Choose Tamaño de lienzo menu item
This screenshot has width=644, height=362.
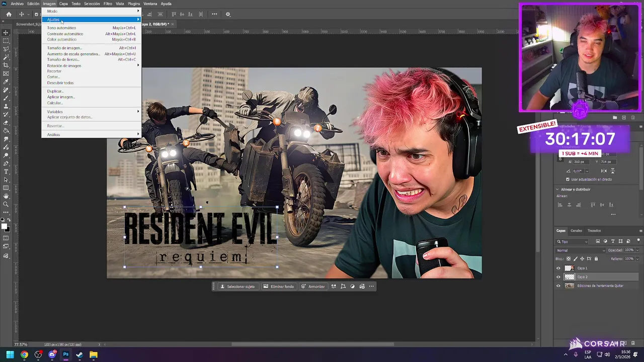click(x=91, y=59)
